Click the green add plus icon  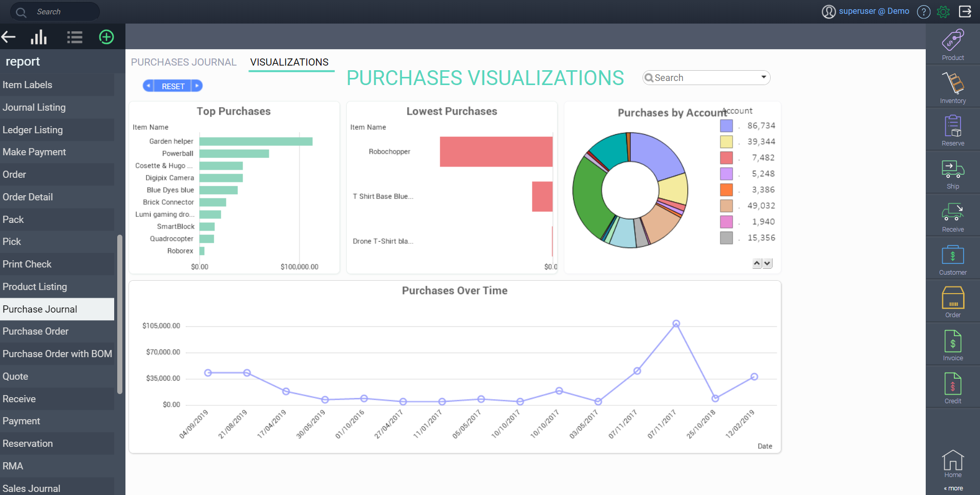point(106,37)
